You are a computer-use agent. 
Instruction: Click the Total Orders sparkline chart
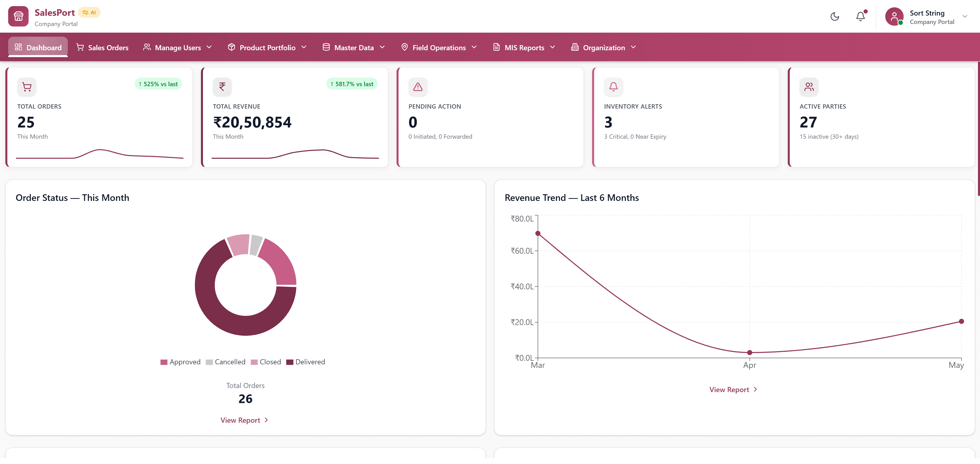(100, 154)
